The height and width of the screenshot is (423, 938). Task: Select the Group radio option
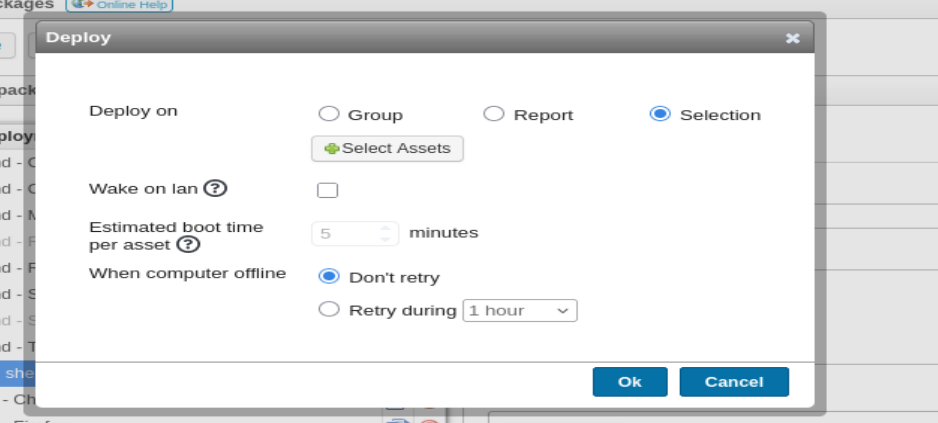329,114
